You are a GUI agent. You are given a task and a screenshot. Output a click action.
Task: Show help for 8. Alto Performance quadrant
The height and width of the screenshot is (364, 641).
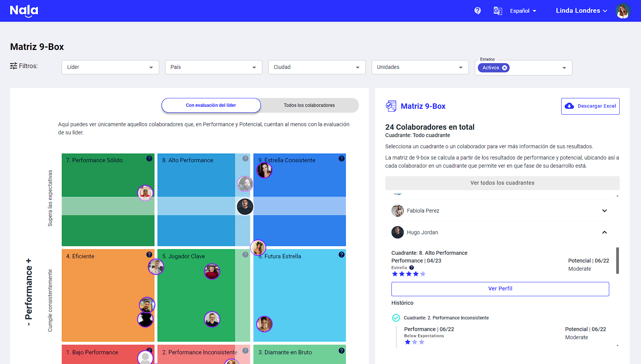(x=245, y=158)
